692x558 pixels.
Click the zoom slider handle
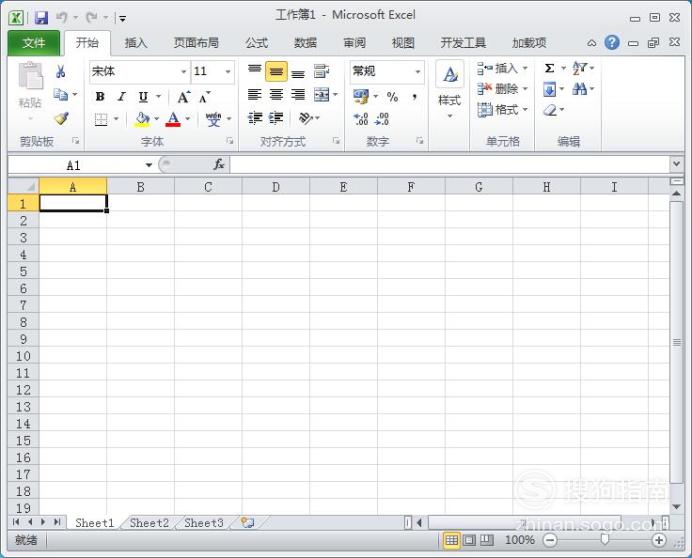(x=605, y=539)
